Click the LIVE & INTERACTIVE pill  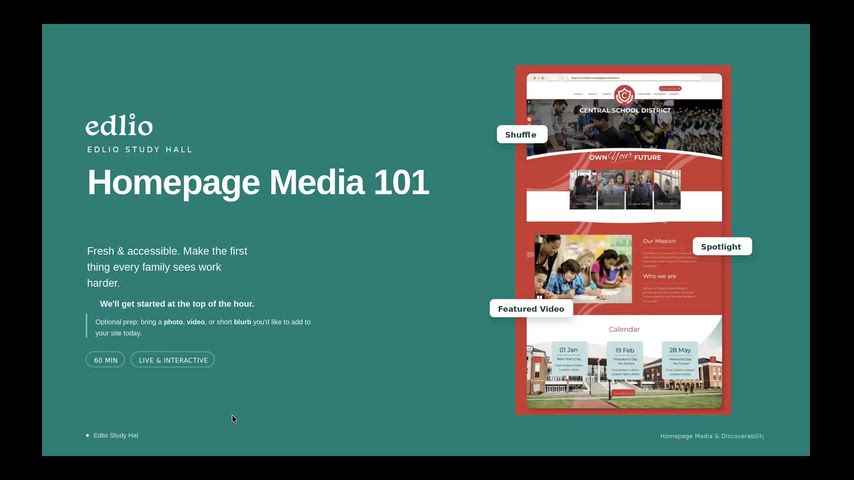coord(173,360)
